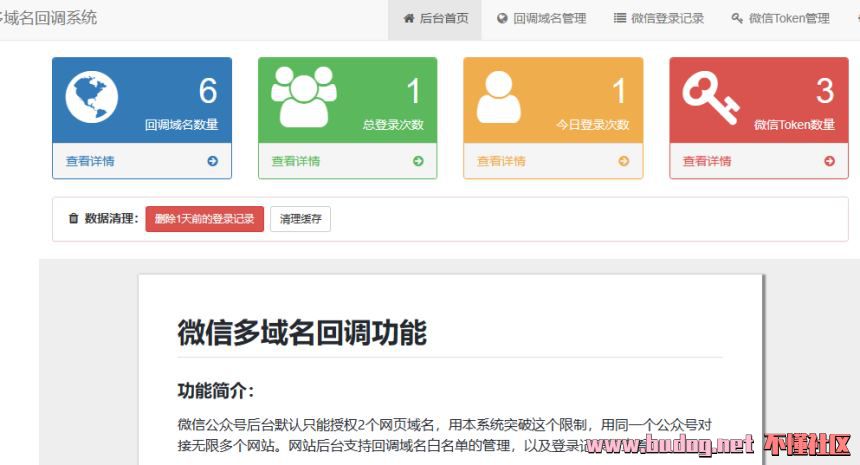
Task: Go to 回调域名管理 menu item
Action: click(x=541, y=18)
